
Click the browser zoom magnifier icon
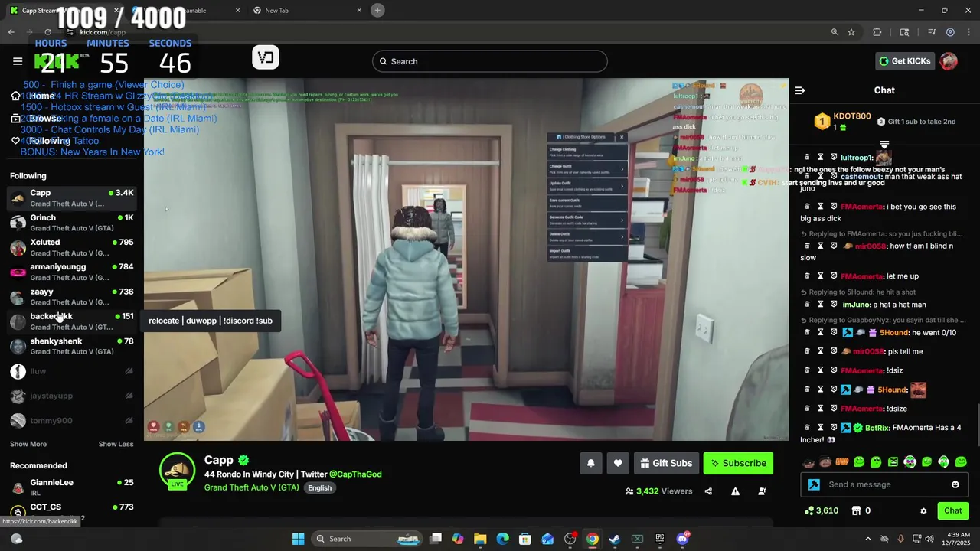coord(835,32)
